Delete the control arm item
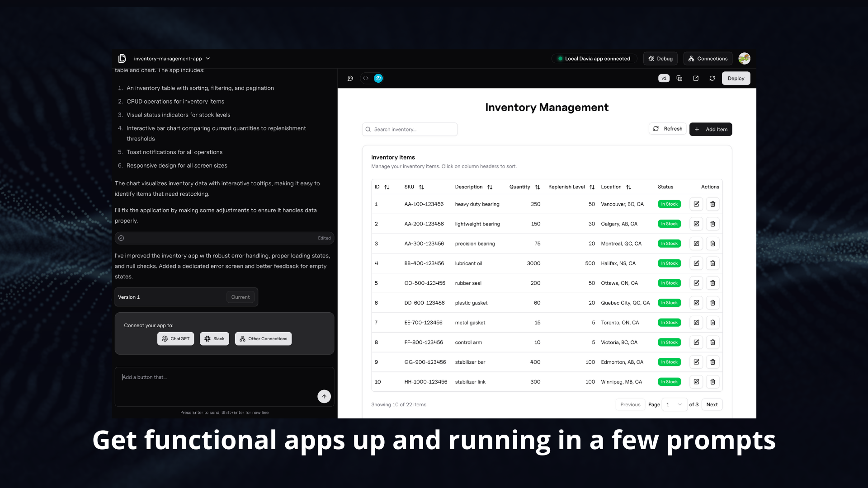868x488 pixels. (712, 343)
